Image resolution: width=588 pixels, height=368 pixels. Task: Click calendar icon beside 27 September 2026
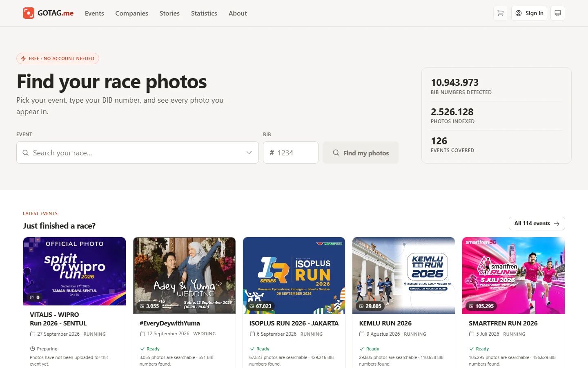(33, 334)
